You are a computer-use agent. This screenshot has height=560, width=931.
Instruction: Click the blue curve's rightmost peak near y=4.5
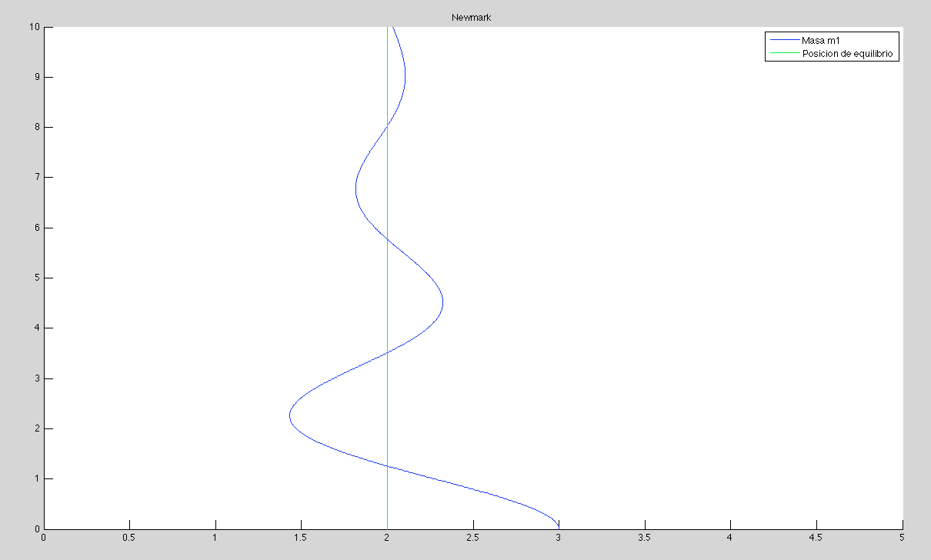click(x=442, y=303)
